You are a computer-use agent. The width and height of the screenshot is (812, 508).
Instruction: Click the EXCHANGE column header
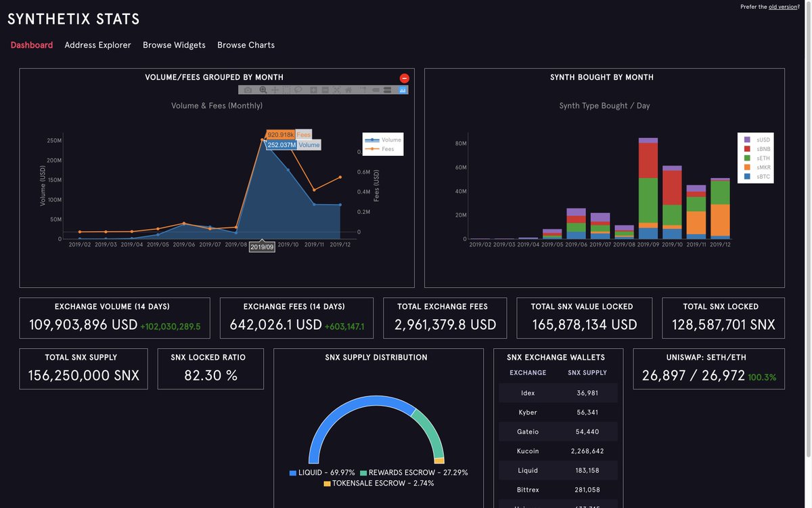528,373
